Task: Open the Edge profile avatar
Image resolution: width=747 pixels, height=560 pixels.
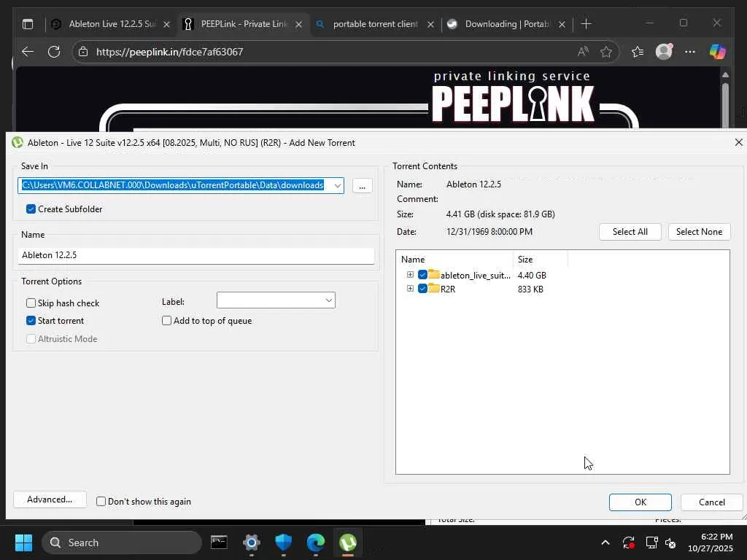Action: (664, 52)
